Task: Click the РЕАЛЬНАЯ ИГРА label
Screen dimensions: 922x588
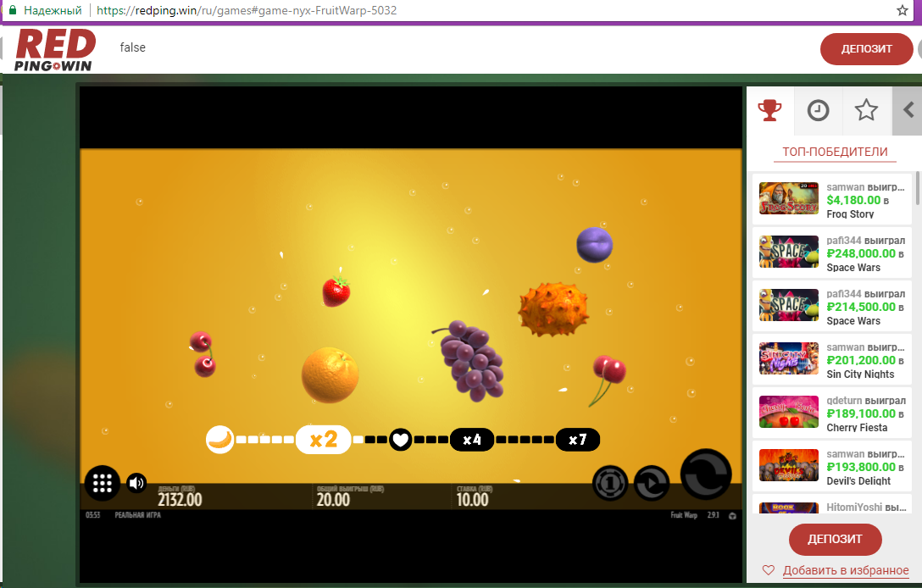Action: pos(137,515)
